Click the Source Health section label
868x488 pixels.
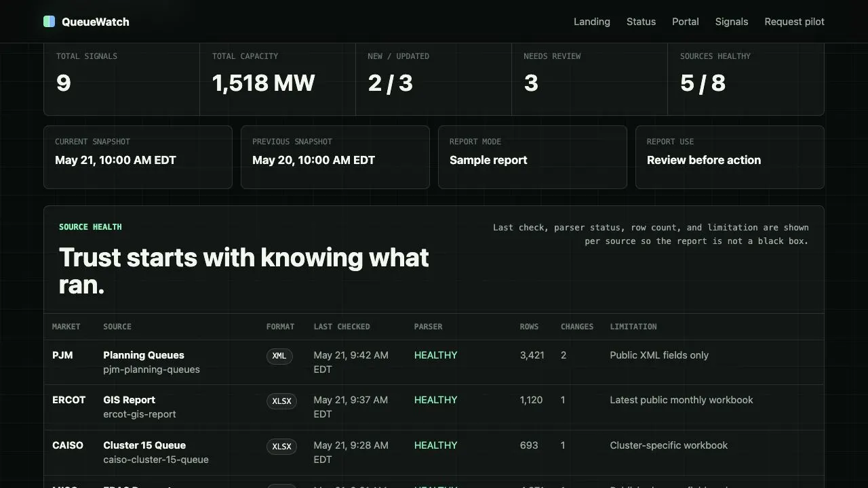coord(90,227)
